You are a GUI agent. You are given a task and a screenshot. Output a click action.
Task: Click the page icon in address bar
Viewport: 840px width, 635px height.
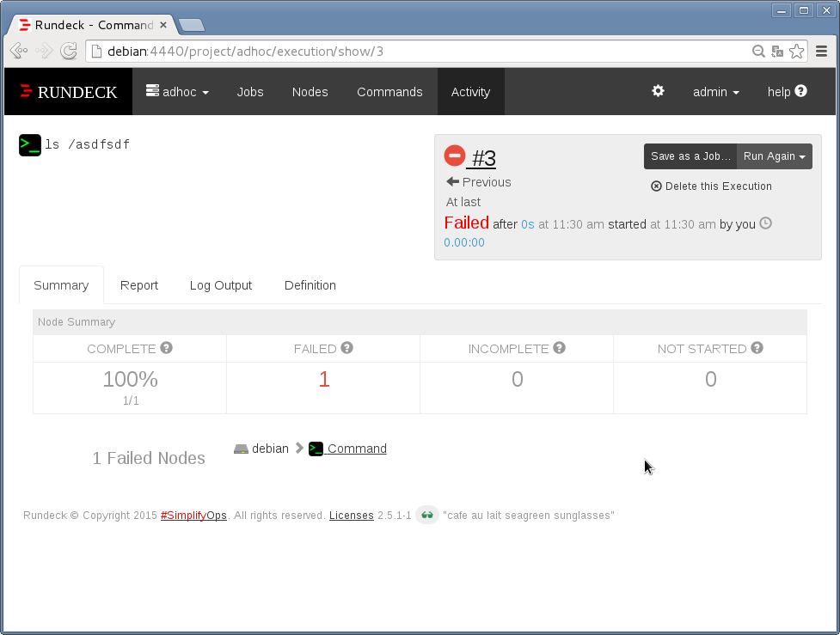pyautogui.click(x=96, y=52)
